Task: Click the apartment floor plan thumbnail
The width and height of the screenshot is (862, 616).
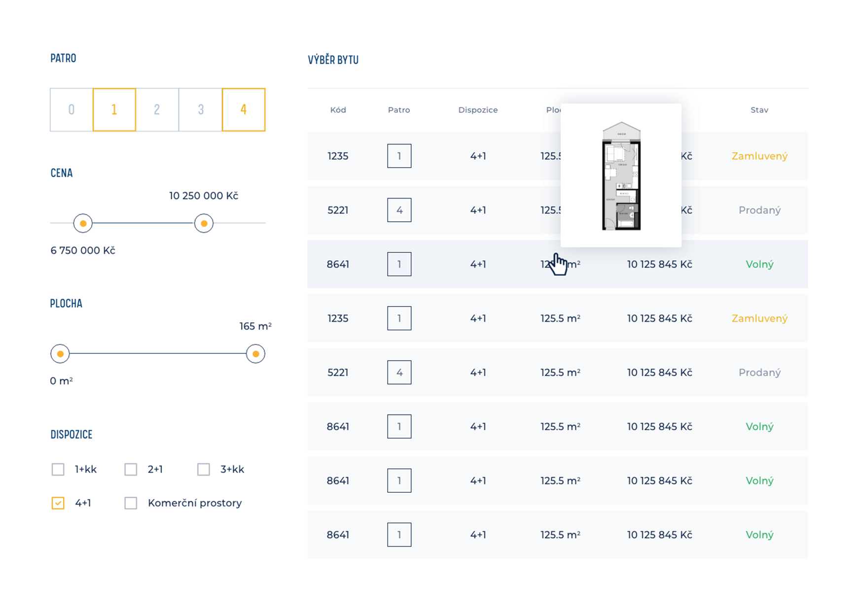Action: [x=621, y=176]
